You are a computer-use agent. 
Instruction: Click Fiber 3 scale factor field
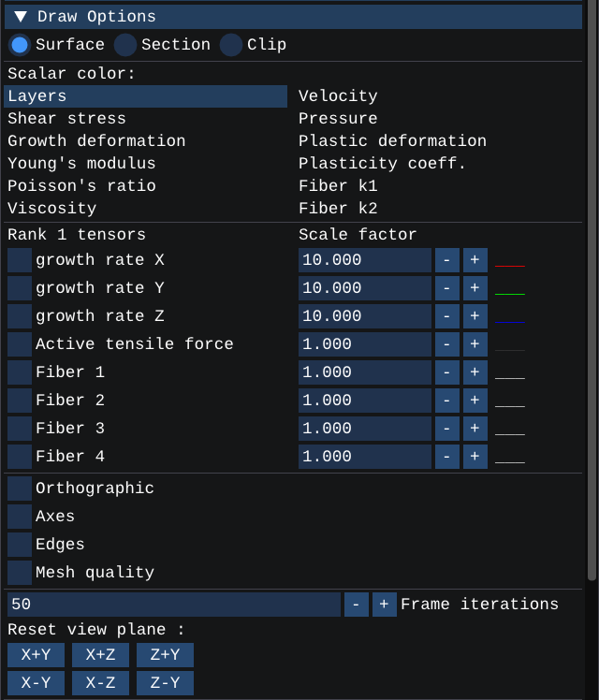click(x=365, y=429)
